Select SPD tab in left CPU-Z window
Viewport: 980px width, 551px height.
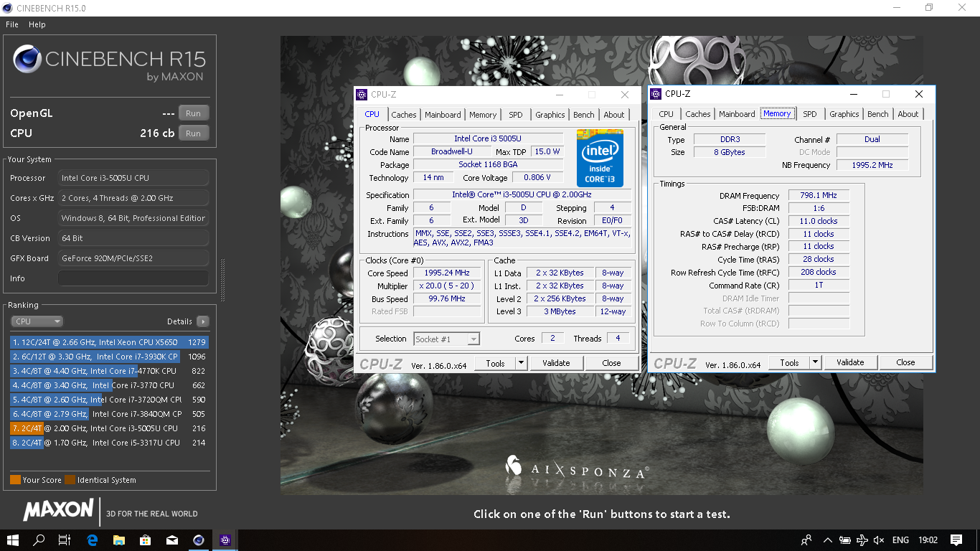pyautogui.click(x=516, y=115)
